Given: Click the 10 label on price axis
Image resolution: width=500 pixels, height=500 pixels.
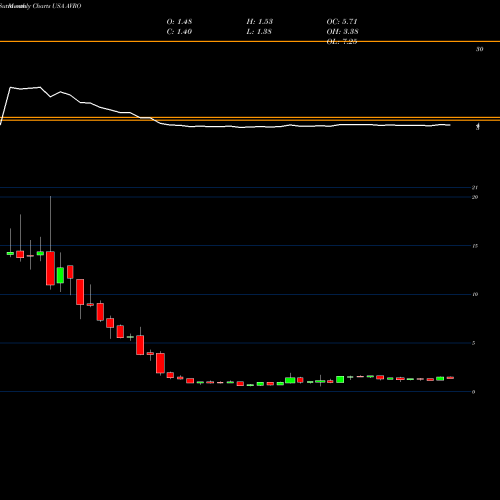Looking at the screenshot, I should (475, 294).
